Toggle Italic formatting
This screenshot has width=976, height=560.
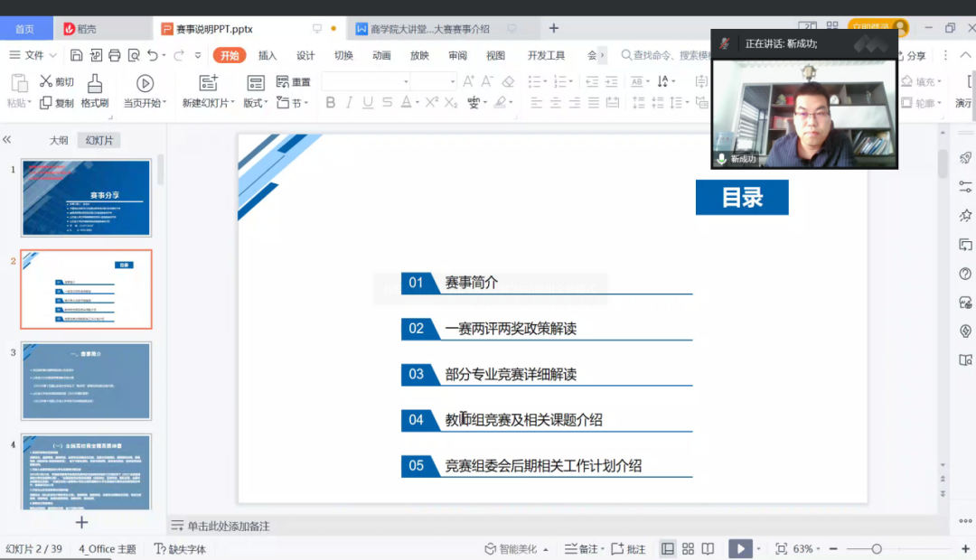point(349,103)
